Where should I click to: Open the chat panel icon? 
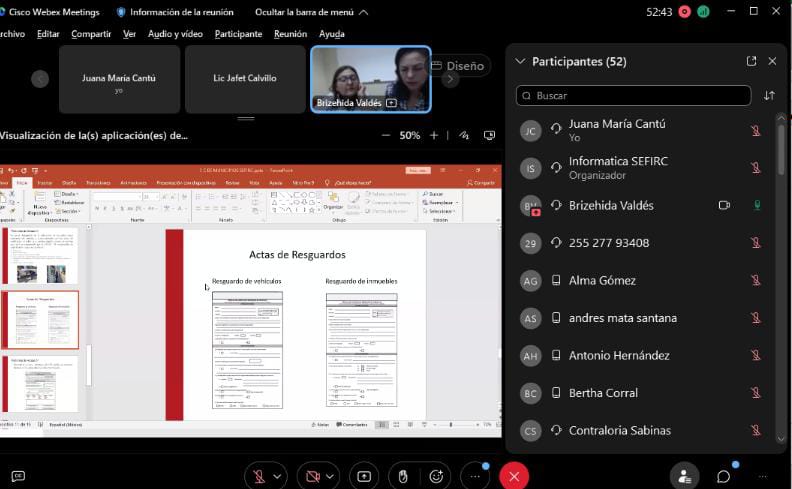[x=723, y=476]
